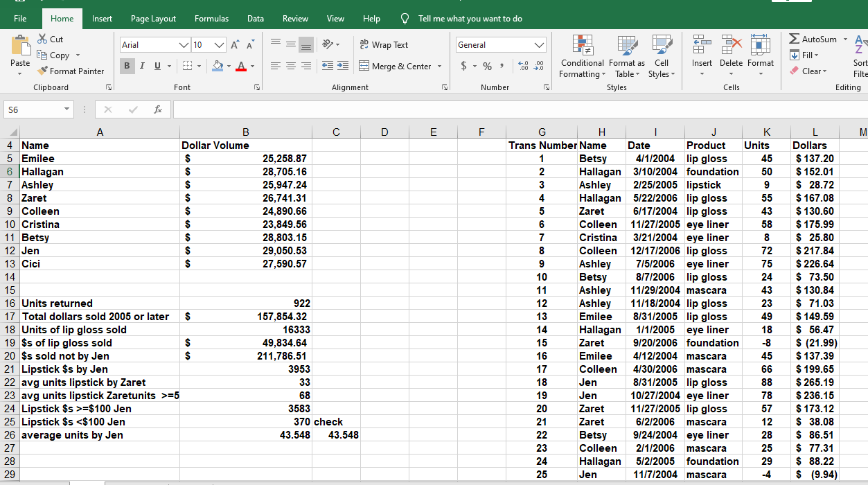Apply percent style format
This screenshot has height=485, width=868.
point(487,66)
